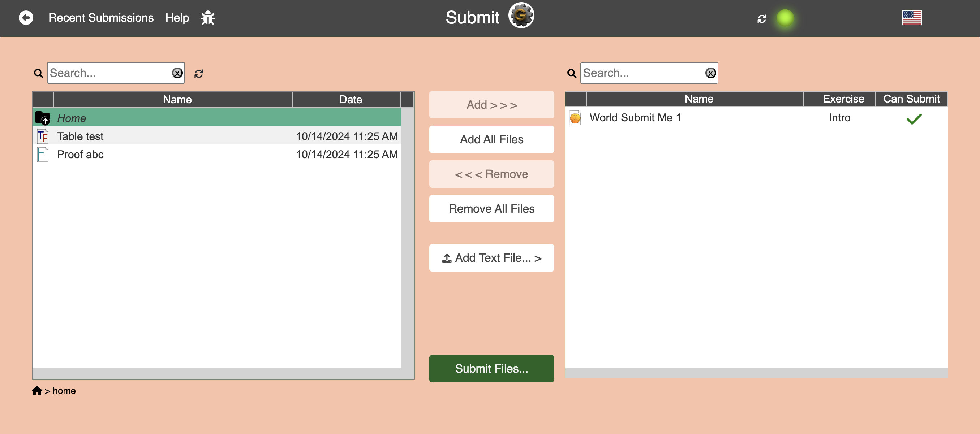The width and height of the screenshot is (980, 434).
Task: Click the Submit gear logo icon
Action: point(521,16)
